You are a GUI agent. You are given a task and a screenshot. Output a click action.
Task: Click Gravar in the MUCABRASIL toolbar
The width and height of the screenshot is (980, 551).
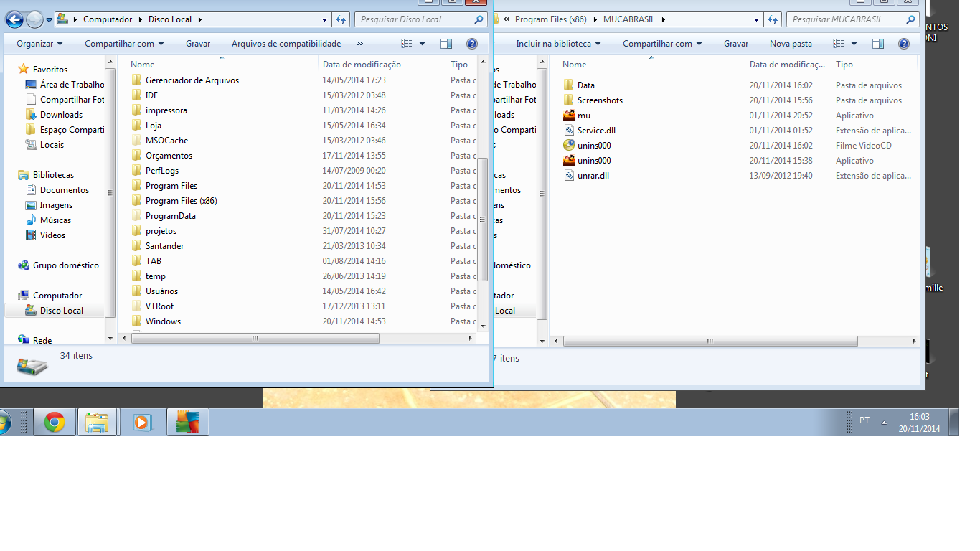tap(735, 44)
